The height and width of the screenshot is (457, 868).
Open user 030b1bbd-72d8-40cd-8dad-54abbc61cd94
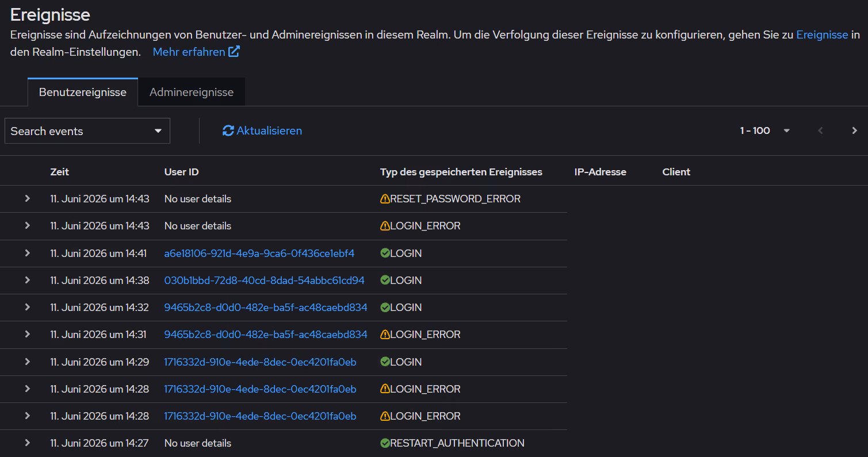pyautogui.click(x=265, y=281)
